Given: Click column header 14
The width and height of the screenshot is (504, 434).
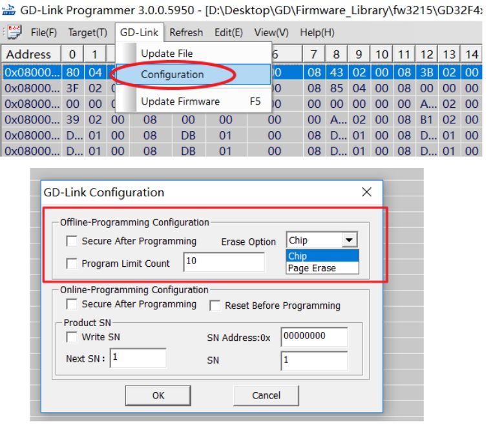Looking at the screenshot, I should pos(471,54).
